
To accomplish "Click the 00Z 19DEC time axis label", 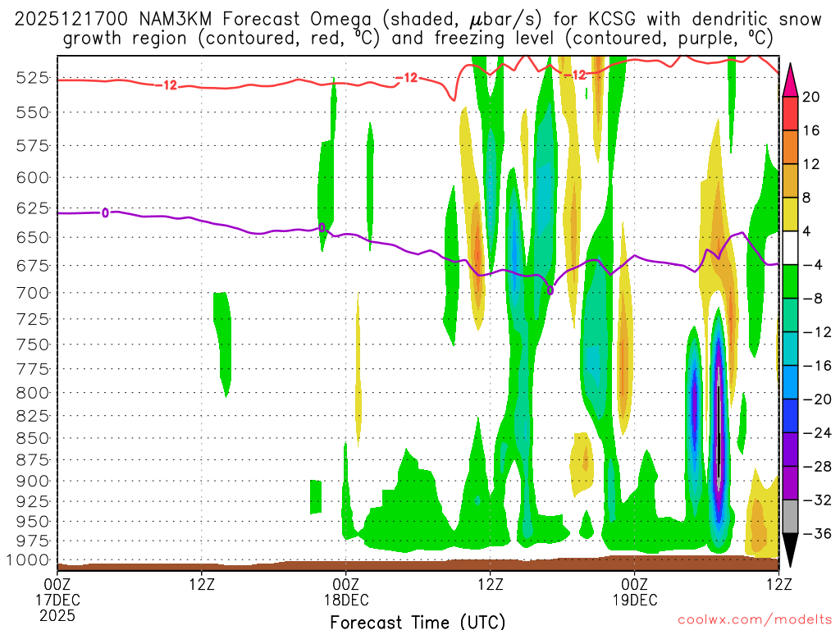I will 635,592.
